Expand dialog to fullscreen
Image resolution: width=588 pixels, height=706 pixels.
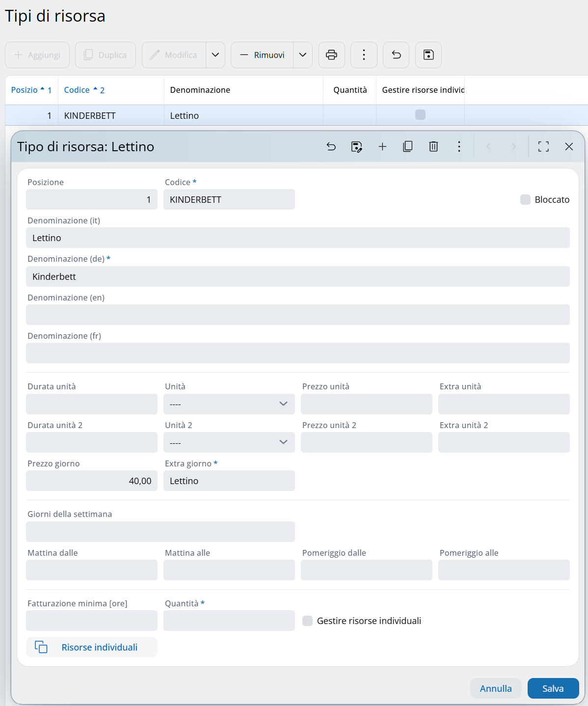coord(543,146)
